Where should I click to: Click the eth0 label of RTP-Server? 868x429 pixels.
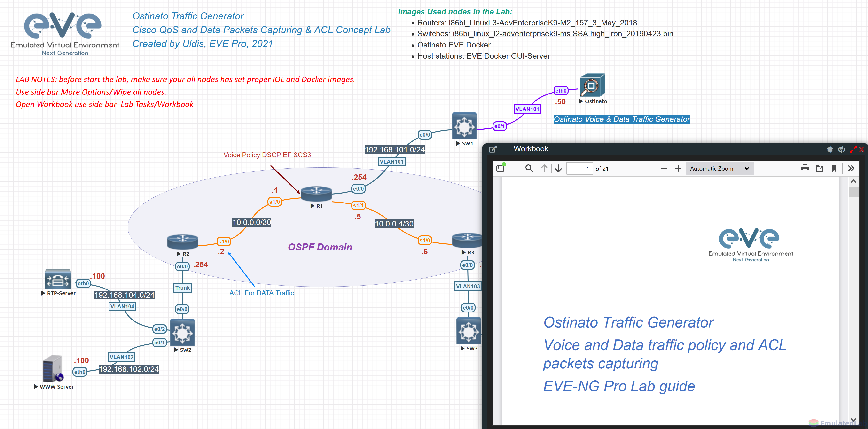click(83, 283)
